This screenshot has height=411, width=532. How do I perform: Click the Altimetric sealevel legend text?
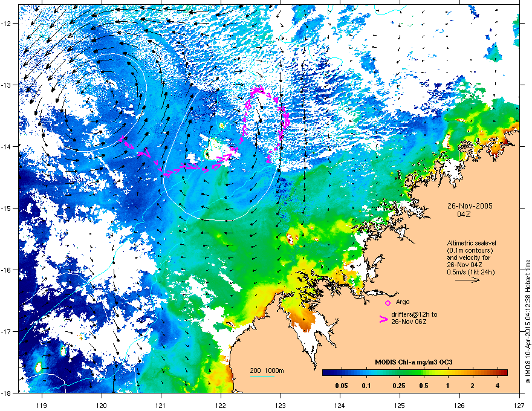pos(472,257)
